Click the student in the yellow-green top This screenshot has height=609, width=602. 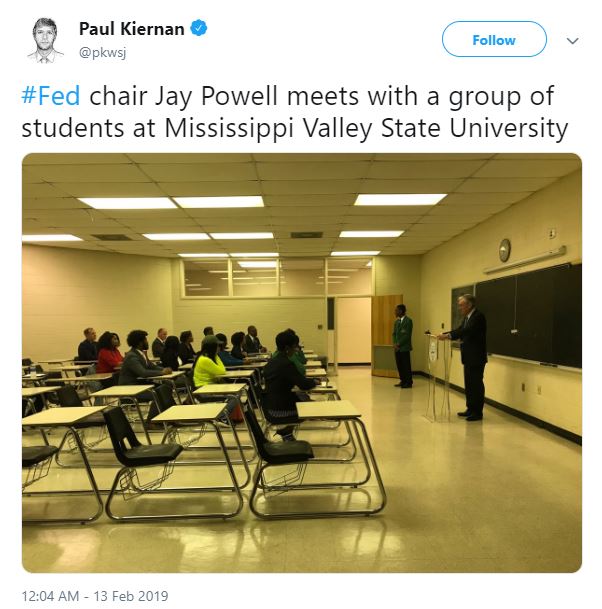coord(209,366)
